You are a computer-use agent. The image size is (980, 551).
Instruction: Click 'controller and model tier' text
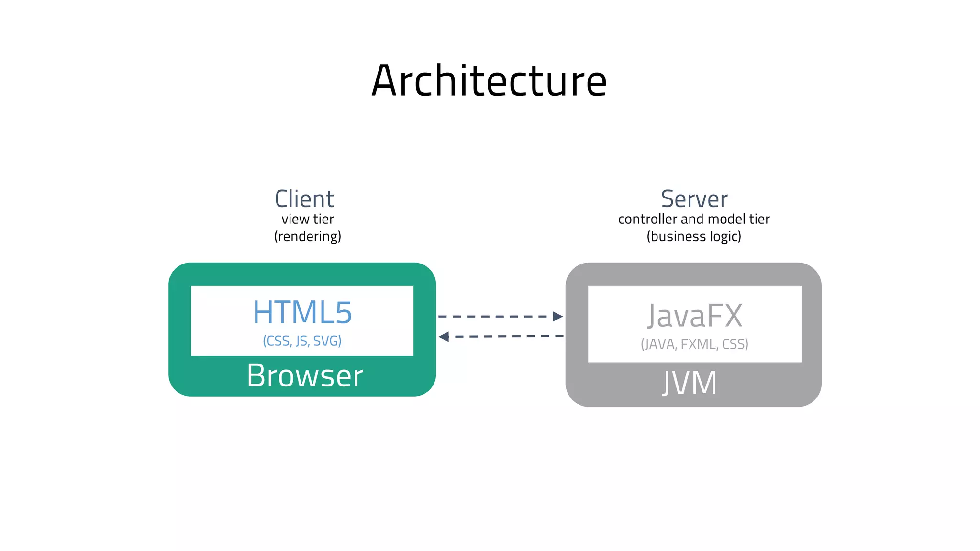[694, 219]
